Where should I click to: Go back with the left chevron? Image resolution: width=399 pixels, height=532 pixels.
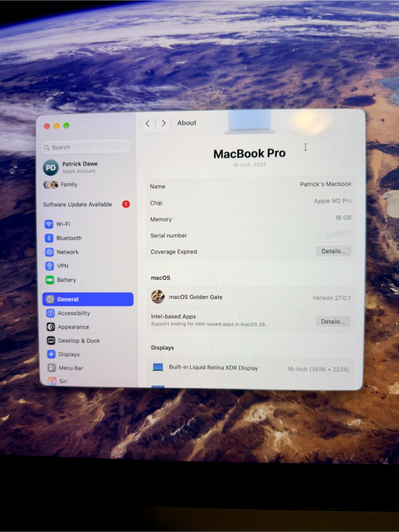coord(147,123)
